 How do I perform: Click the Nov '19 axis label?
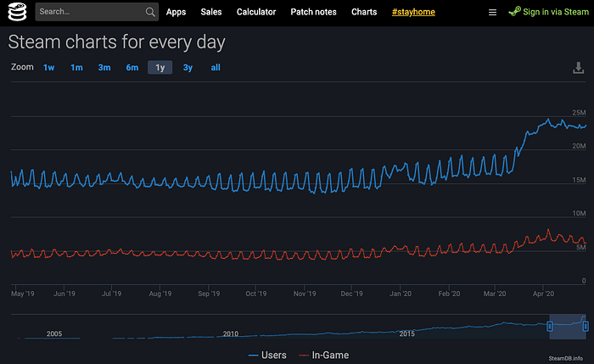(x=305, y=294)
